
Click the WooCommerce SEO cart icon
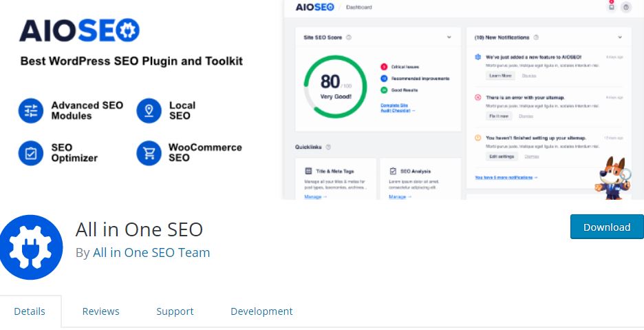(149, 153)
